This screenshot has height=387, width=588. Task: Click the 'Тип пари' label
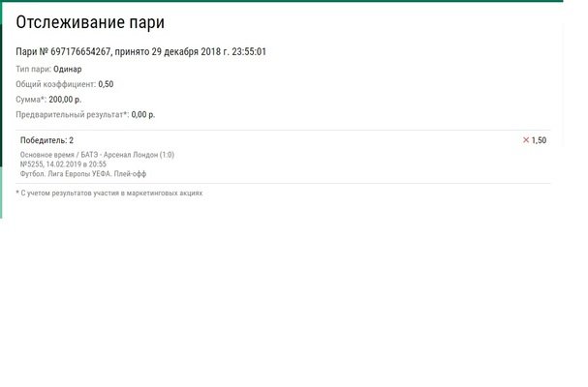(33, 70)
